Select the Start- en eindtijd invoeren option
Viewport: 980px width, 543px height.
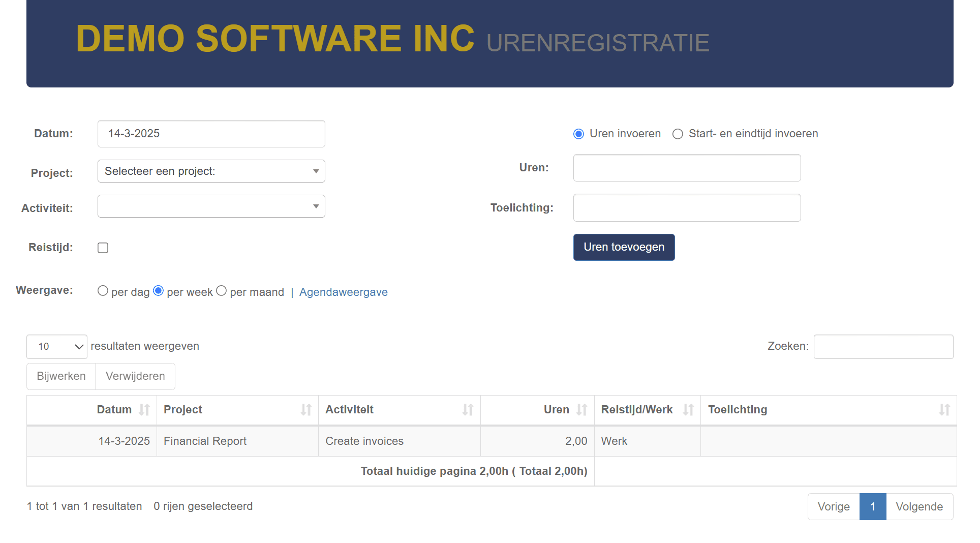(x=678, y=134)
